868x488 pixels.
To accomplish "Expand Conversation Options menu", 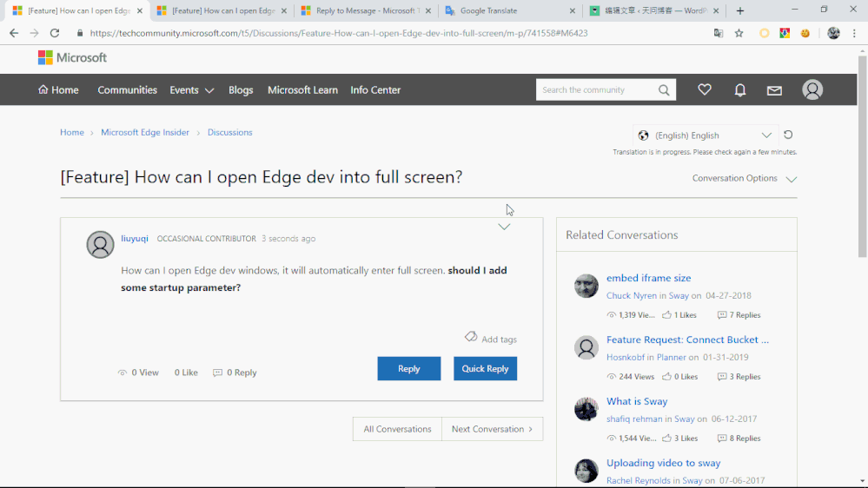I will coord(745,178).
